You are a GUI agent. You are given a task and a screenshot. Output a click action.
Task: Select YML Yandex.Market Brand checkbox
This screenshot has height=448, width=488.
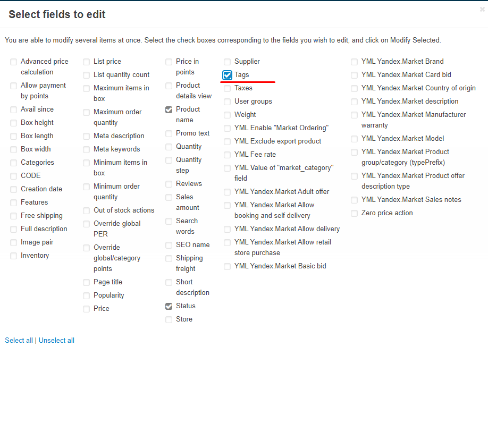click(354, 62)
